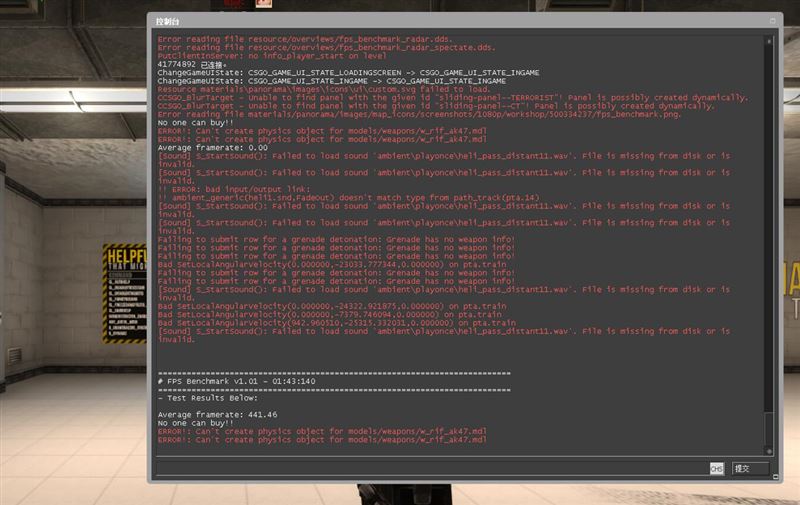
Task: Close the 控制台 console window
Action: (772, 21)
